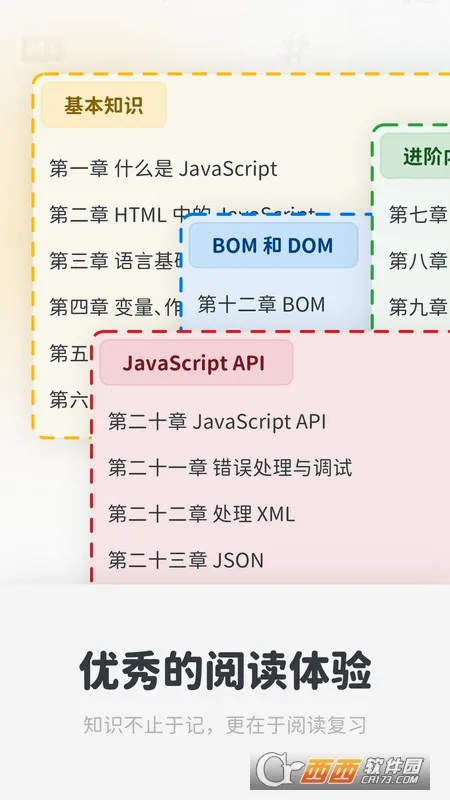Image resolution: width=450 pixels, height=800 pixels.
Task: Open chapter 第八章 in green panel
Action: coord(418,261)
